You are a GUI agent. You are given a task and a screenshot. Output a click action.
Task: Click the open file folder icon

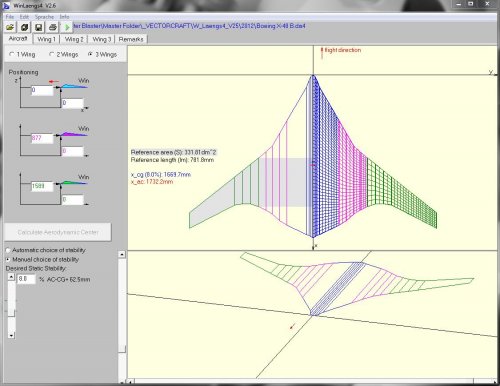pos(10,27)
